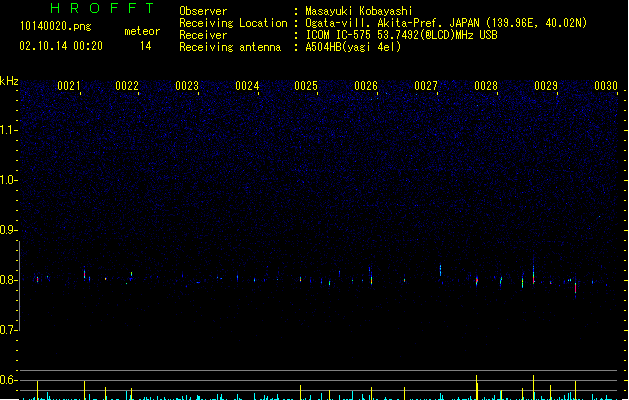Viewport: 629px width, 400px height.
Task: Click the Receiver label
Action: point(203,35)
